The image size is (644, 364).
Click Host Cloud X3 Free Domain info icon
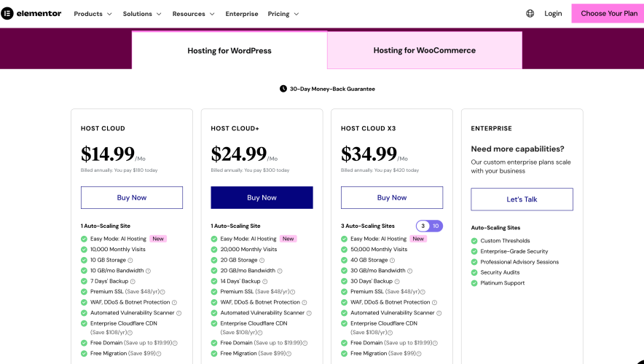436,343
